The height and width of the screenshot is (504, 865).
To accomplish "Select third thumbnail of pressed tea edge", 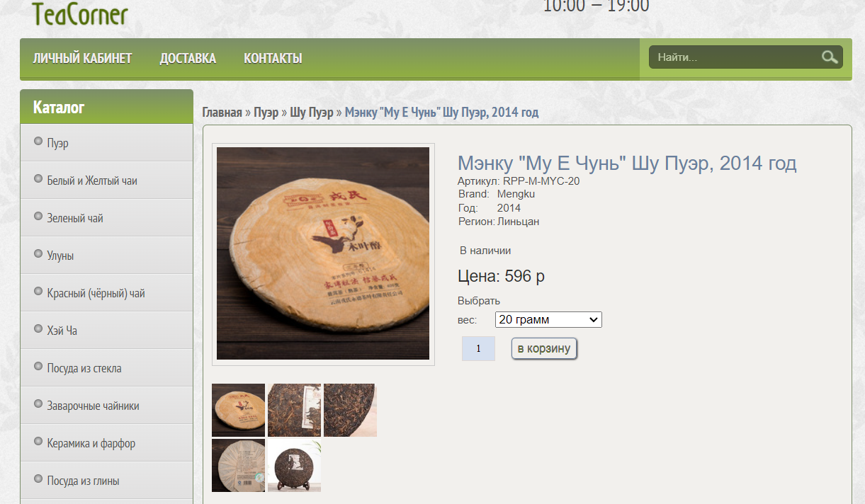I will coord(350,410).
